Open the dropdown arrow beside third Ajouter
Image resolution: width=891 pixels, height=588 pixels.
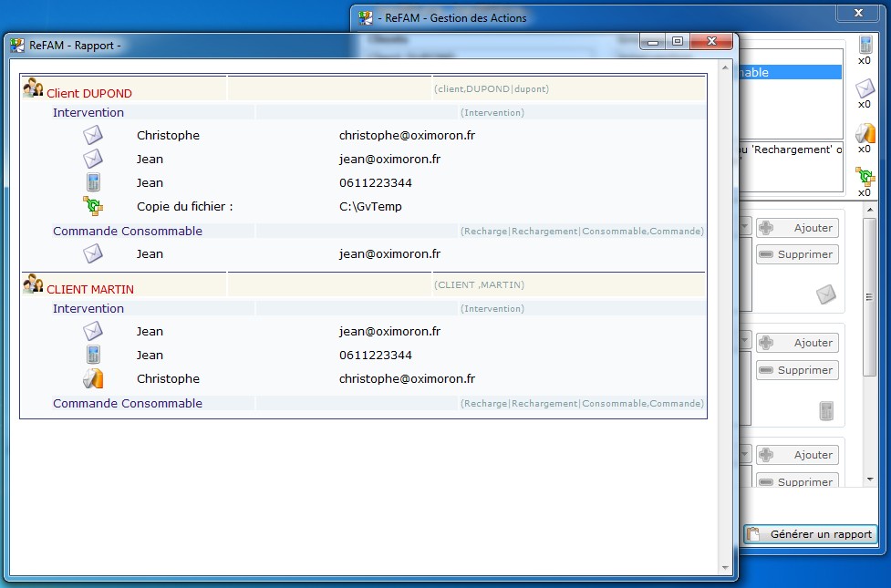pyautogui.click(x=745, y=454)
